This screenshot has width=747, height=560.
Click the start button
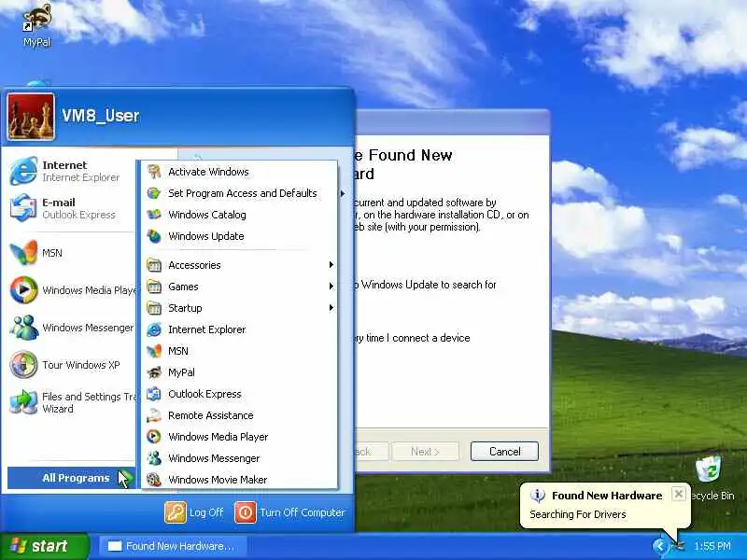[44, 546]
